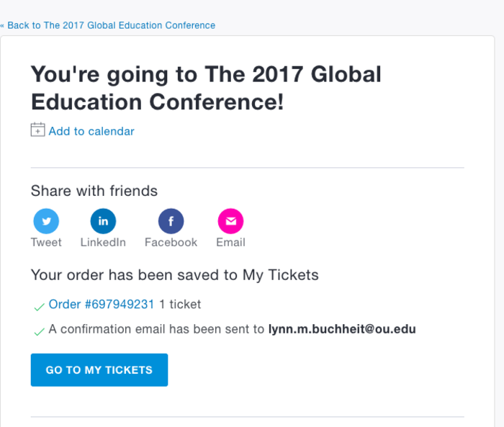Image resolution: width=504 pixels, height=427 pixels.
Task: Click the Share with friends heading
Action: coord(94,191)
